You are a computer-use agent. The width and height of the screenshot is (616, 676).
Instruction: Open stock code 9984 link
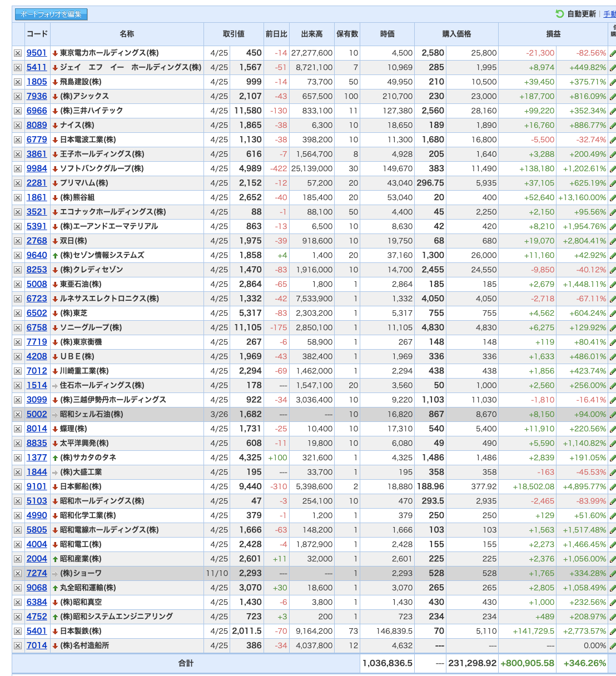point(37,168)
